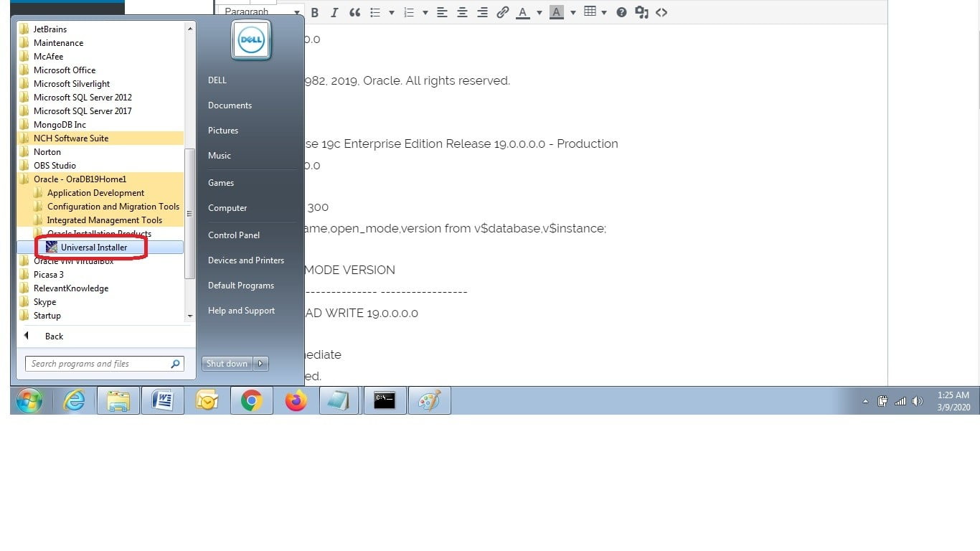Click the Dell user account picture

[251, 41]
